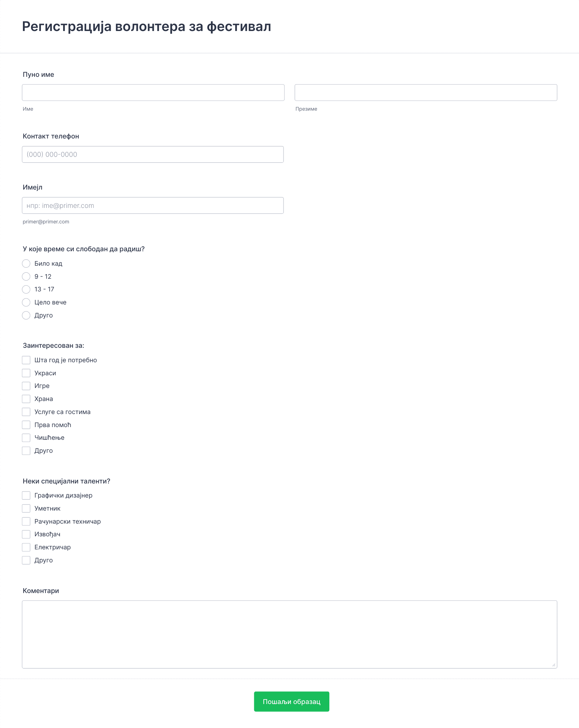579x728 pixels.
Task: Submit the form with Пошаљи образац
Action: [x=292, y=702]
